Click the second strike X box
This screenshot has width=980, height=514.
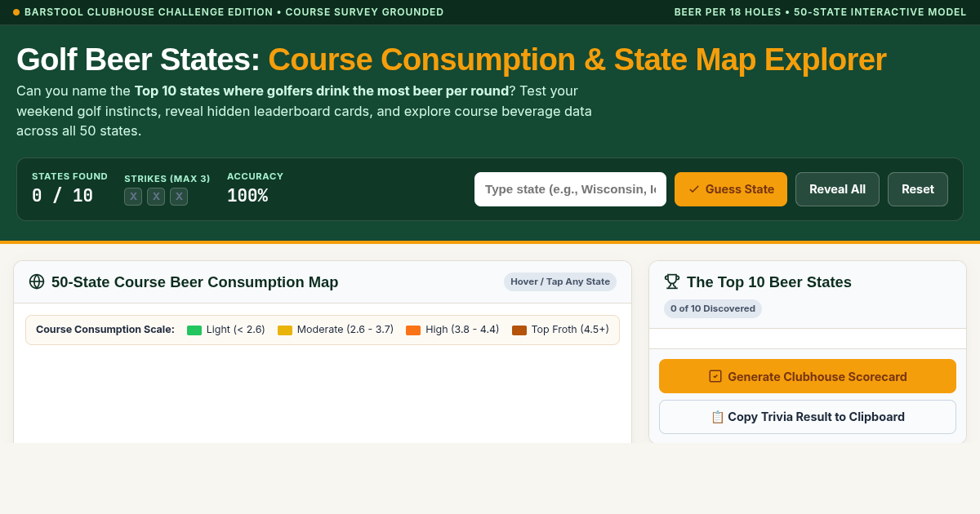156,197
